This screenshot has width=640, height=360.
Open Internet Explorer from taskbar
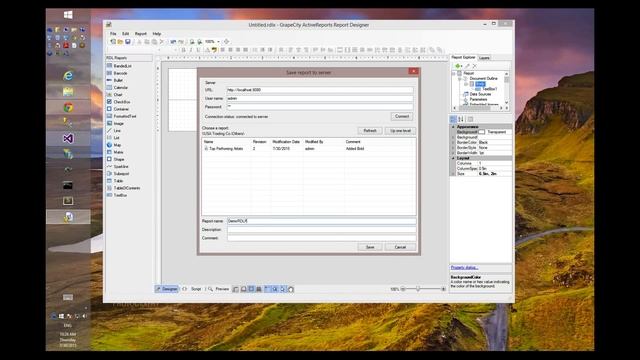68,76
